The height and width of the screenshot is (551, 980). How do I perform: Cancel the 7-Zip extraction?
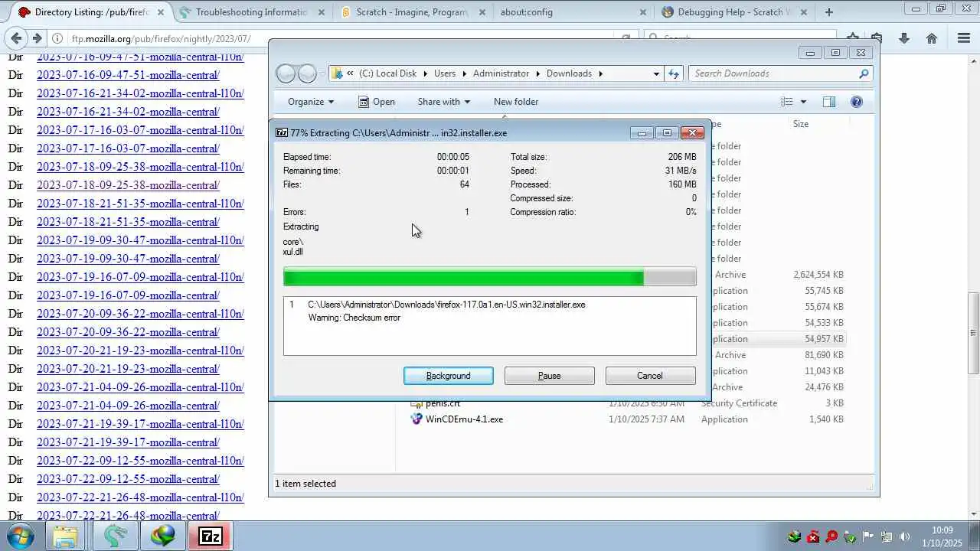click(x=650, y=376)
